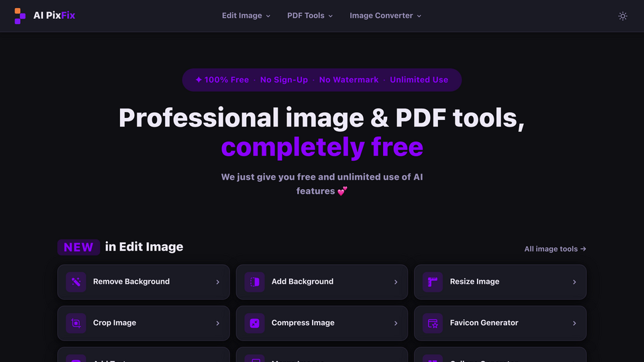Image resolution: width=644 pixels, height=362 pixels.
Task: Click the AI PixFix brand name
Action: click(x=54, y=15)
